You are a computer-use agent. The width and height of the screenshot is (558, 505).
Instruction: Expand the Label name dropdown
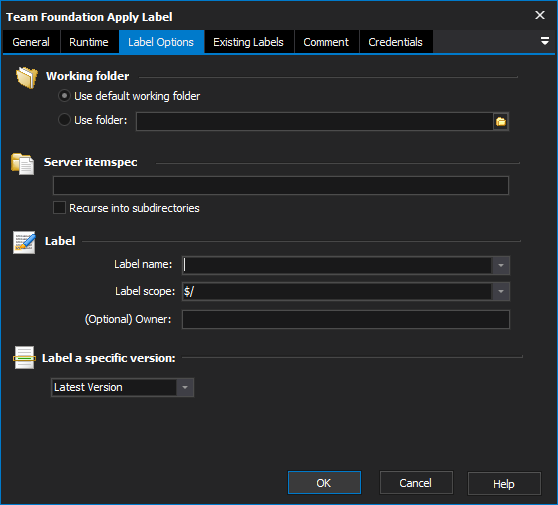[x=501, y=265]
